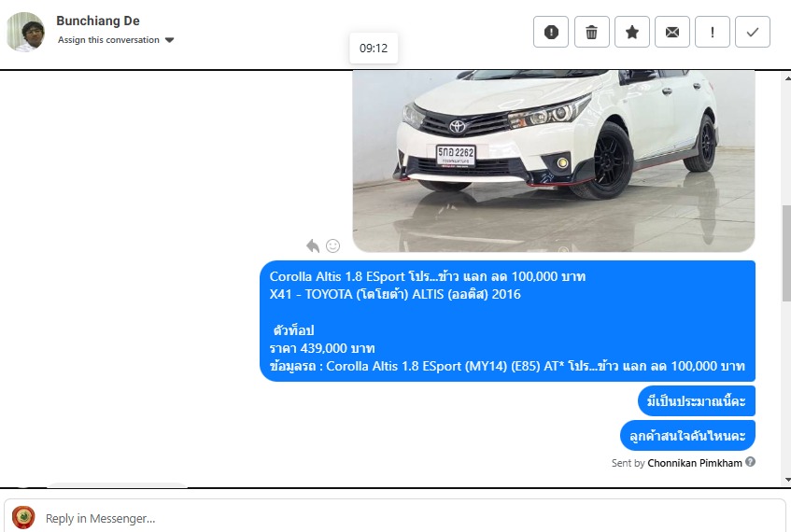Open page avatar beside reply box
The width and height of the screenshot is (791, 532).
23,517
